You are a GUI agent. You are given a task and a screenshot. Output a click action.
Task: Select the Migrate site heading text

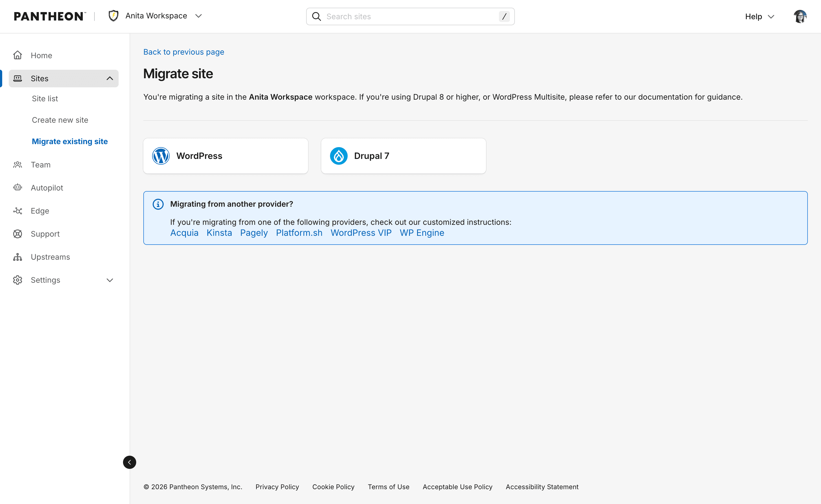(x=178, y=74)
